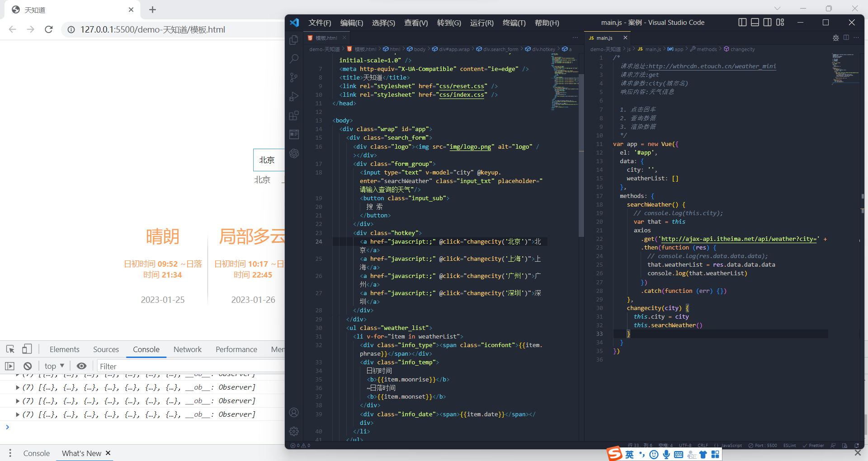This screenshot has height=461, width=868.
Task: Open the Accounts icon in activity bar
Action: (294, 412)
